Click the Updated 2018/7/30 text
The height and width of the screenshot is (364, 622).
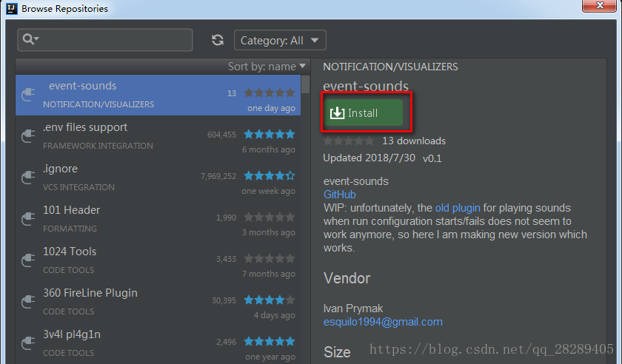[x=369, y=158]
